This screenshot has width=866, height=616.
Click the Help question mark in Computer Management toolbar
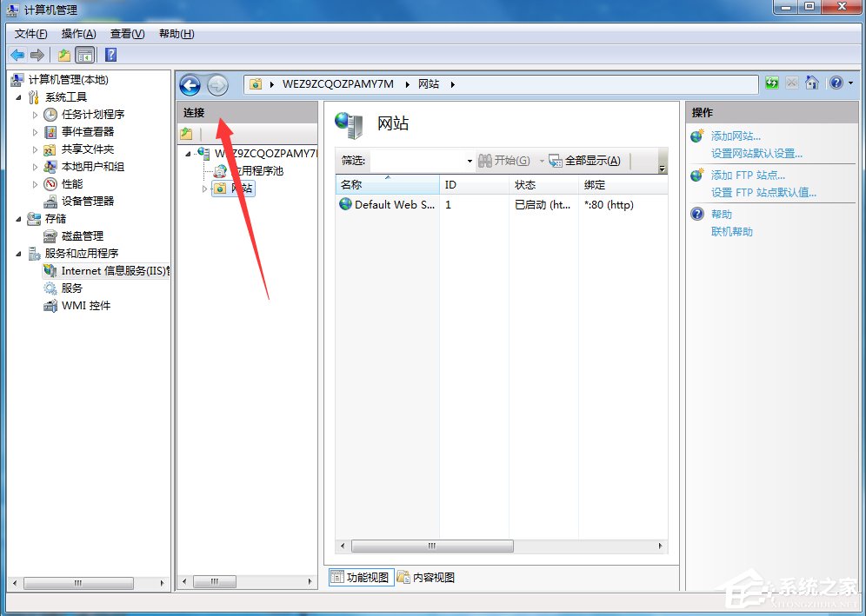pyautogui.click(x=110, y=54)
